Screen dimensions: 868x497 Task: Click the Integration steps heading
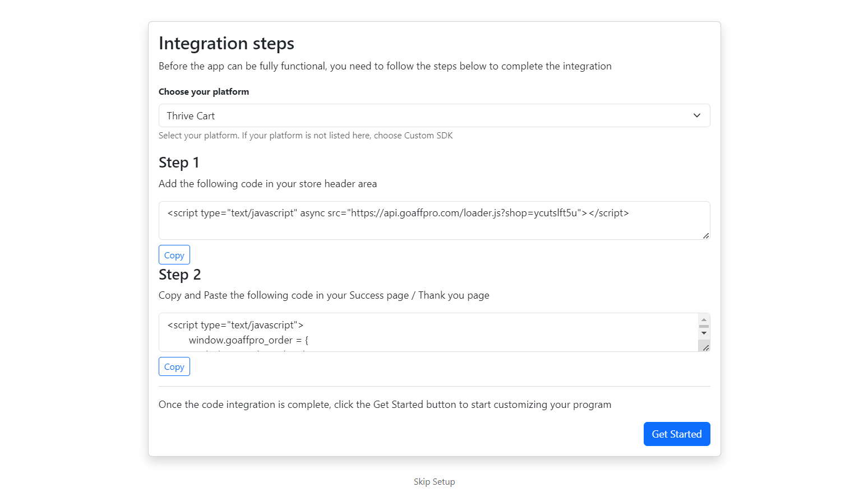[x=226, y=44]
